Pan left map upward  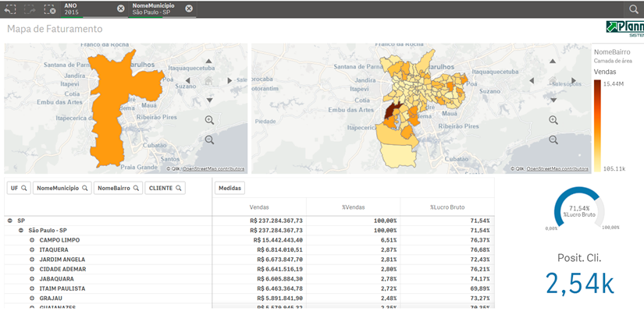(209, 61)
